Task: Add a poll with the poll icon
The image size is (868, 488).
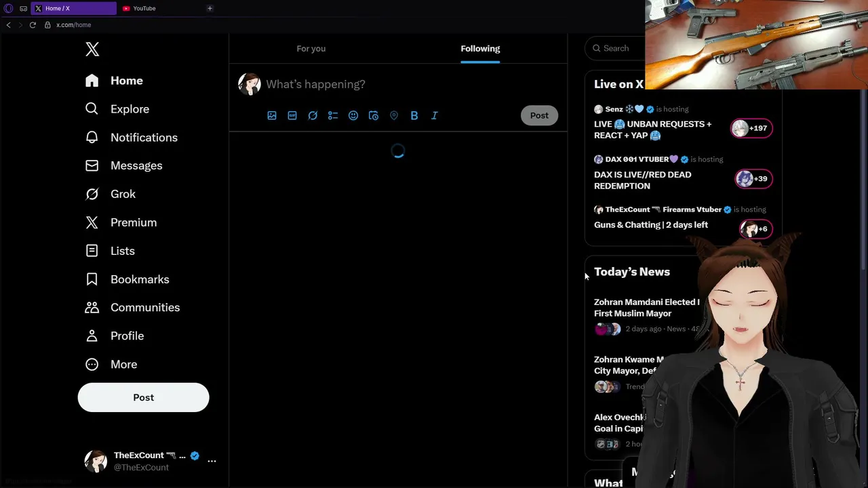Action: (x=333, y=115)
